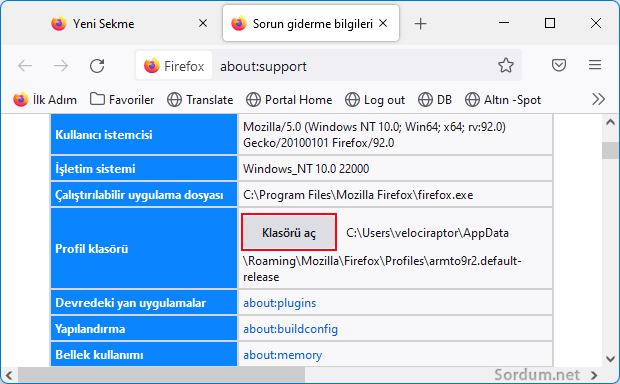Viewport: 620px width, 384px height.
Task: Maximize the Firefox window
Action: (x=550, y=23)
